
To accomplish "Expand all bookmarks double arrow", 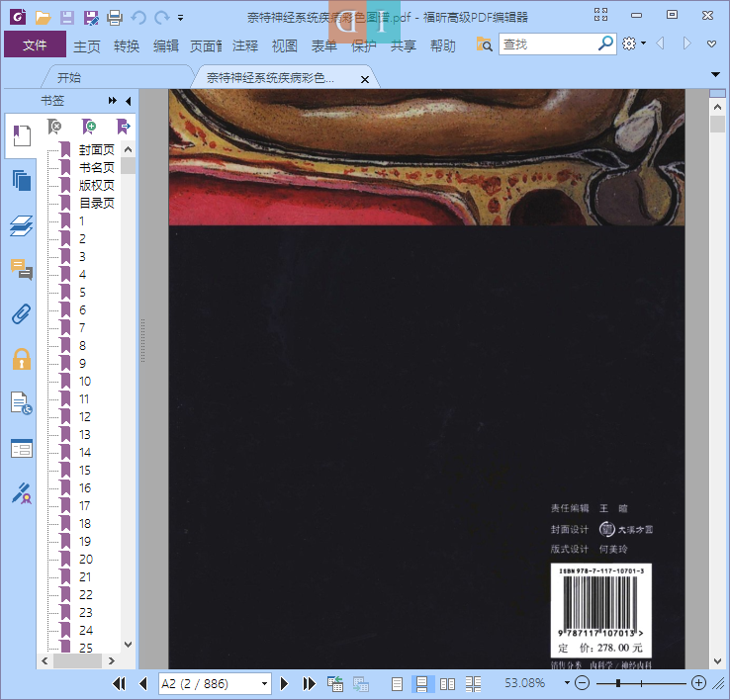I will (112, 101).
